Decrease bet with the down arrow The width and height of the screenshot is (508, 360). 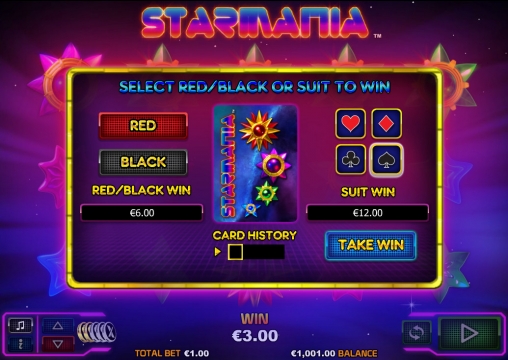[58, 344]
